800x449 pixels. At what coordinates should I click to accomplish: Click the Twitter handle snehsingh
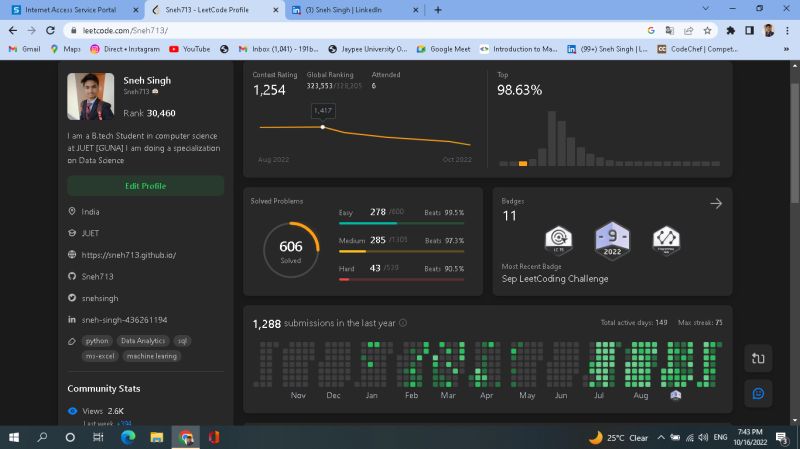click(100, 298)
